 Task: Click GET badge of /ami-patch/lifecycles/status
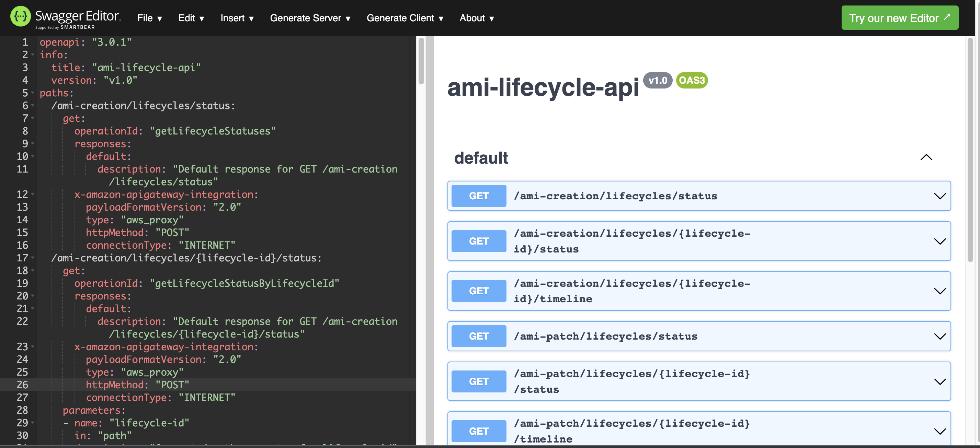[x=479, y=336]
